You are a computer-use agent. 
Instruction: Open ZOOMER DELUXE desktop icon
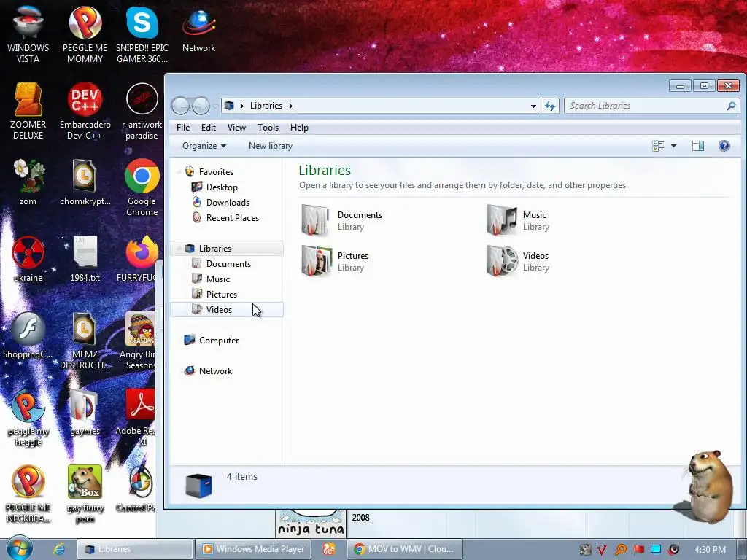(x=28, y=111)
